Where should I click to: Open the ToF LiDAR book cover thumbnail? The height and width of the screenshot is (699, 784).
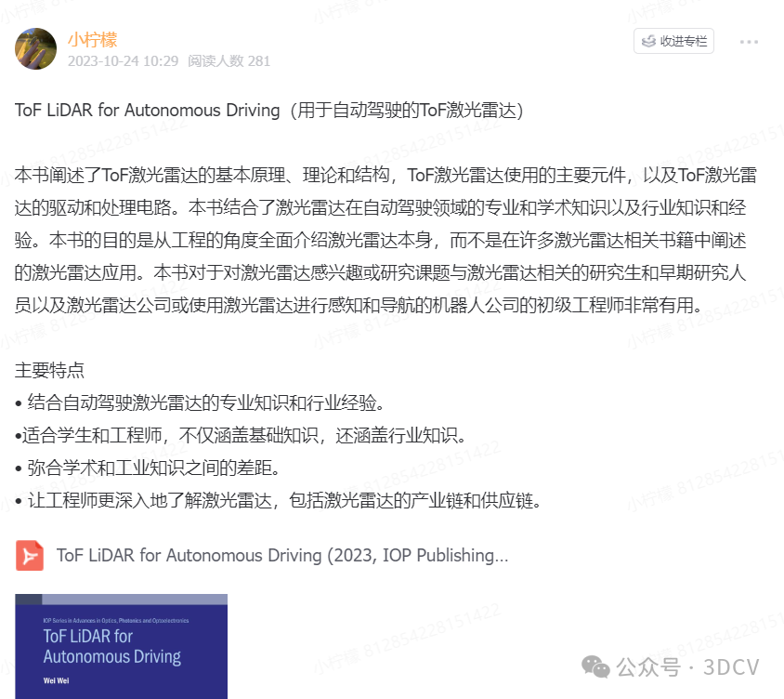point(121,646)
